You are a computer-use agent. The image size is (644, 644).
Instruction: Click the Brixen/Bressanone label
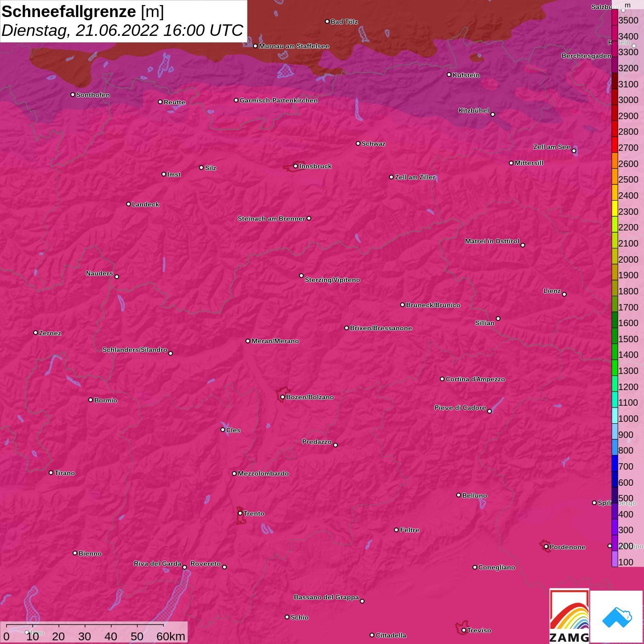coord(381,328)
